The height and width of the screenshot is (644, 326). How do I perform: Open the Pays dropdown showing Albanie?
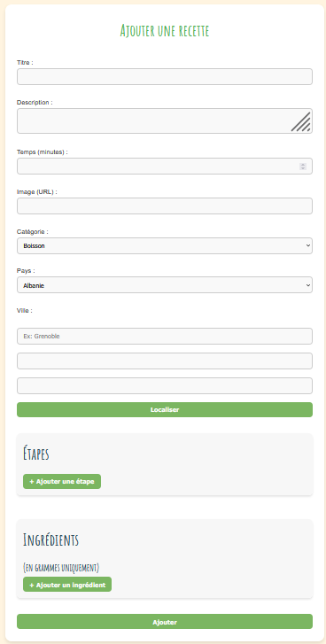pos(164,284)
